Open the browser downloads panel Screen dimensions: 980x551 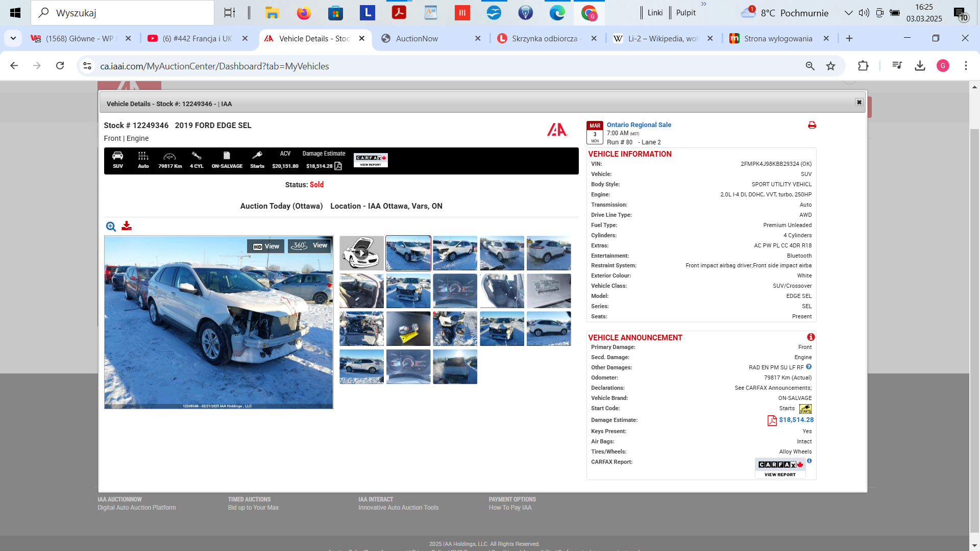coord(920,66)
